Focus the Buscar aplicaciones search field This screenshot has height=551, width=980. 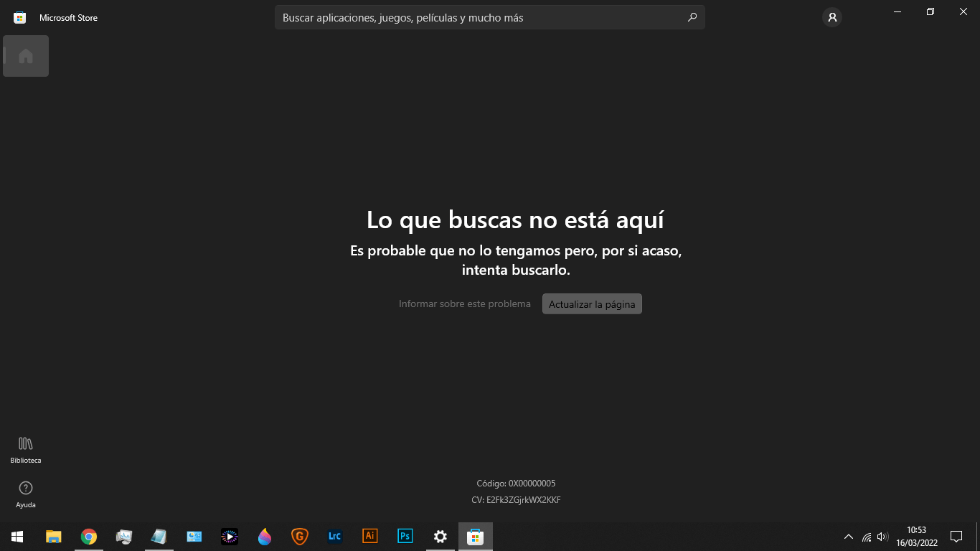(x=490, y=17)
